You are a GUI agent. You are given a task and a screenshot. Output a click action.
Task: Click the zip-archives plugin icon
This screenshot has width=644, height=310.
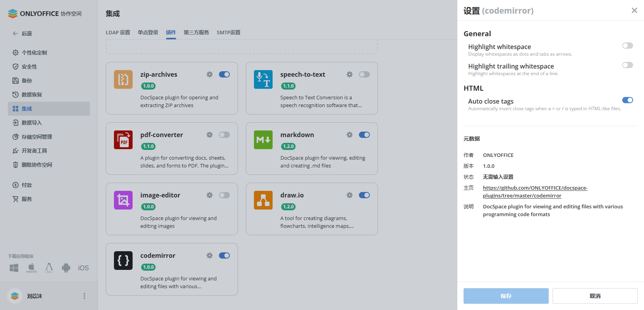click(x=123, y=79)
